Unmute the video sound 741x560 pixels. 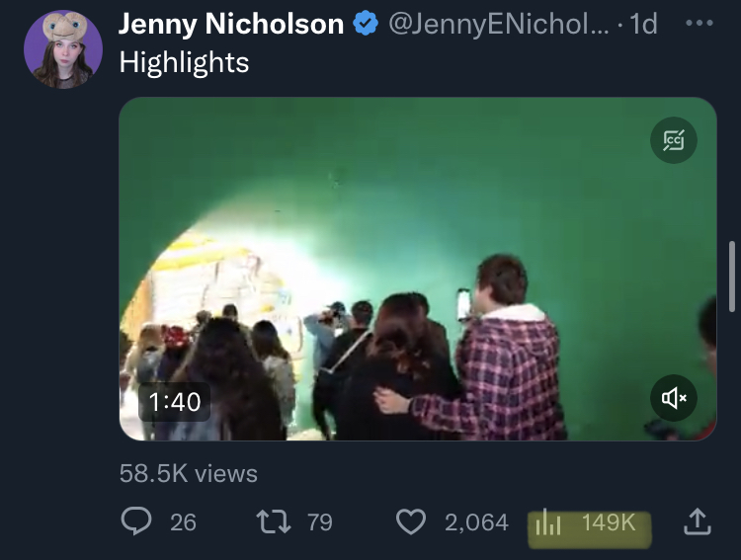tap(674, 398)
